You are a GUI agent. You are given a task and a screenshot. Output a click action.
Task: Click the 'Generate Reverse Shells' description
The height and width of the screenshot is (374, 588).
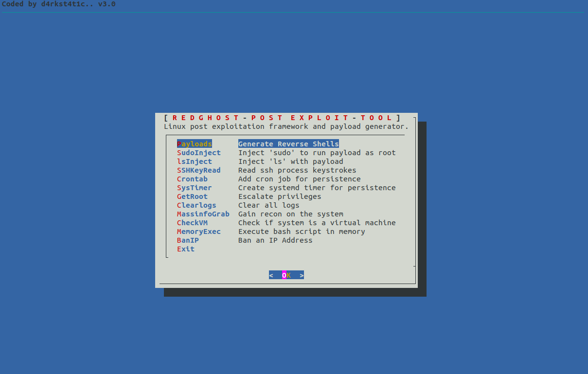pyautogui.click(x=288, y=144)
